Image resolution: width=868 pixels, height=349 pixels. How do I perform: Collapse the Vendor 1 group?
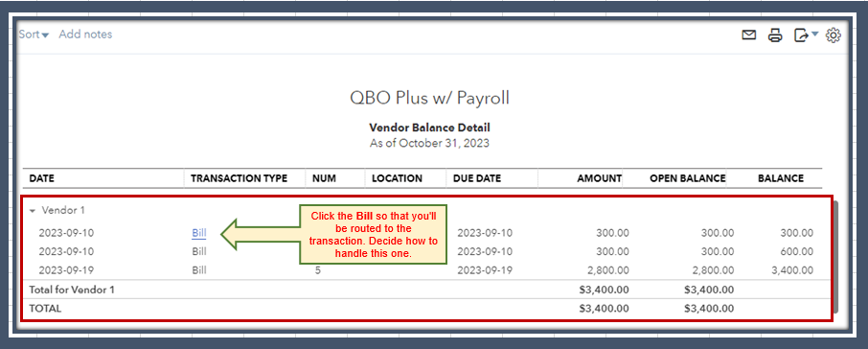(x=33, y=211)
